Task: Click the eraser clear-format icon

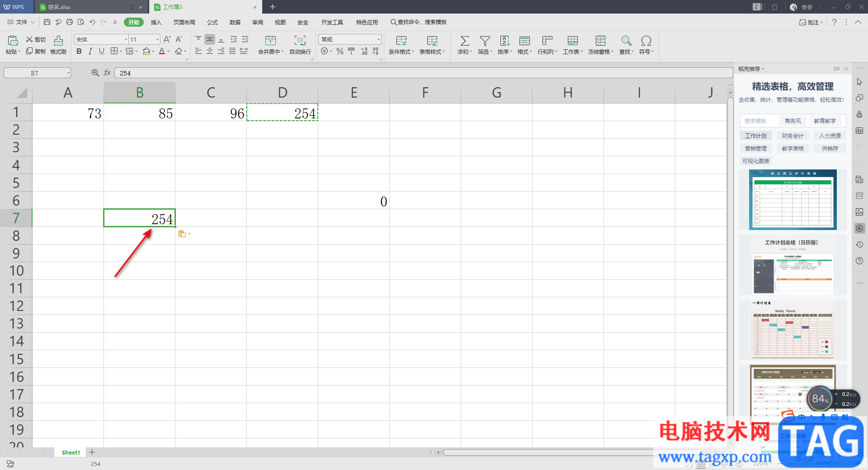Action: (179, 52)
